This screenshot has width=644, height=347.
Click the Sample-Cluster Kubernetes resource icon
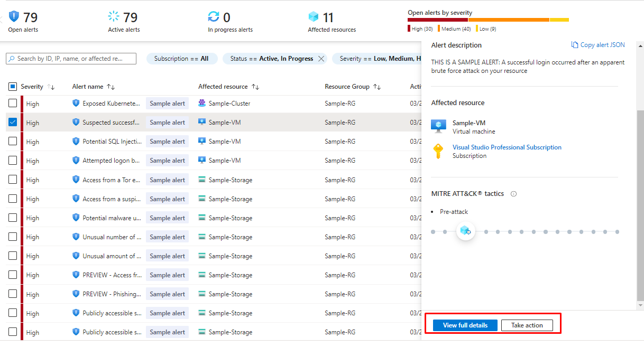coord(202,104)
